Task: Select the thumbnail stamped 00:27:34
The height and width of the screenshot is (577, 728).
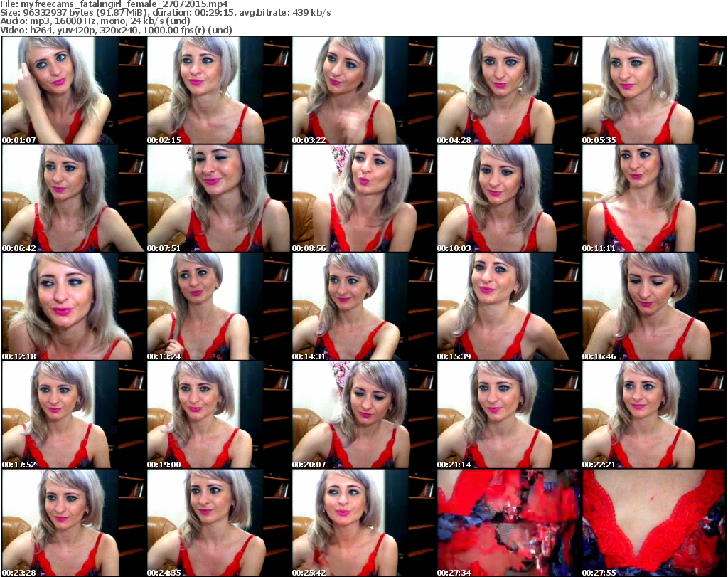Action: tap(509, 523)
